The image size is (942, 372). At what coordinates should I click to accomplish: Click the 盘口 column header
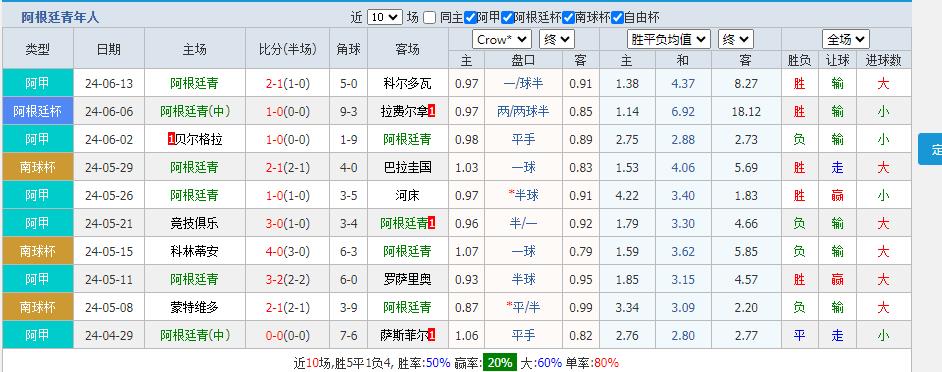(x=523, y=60)
